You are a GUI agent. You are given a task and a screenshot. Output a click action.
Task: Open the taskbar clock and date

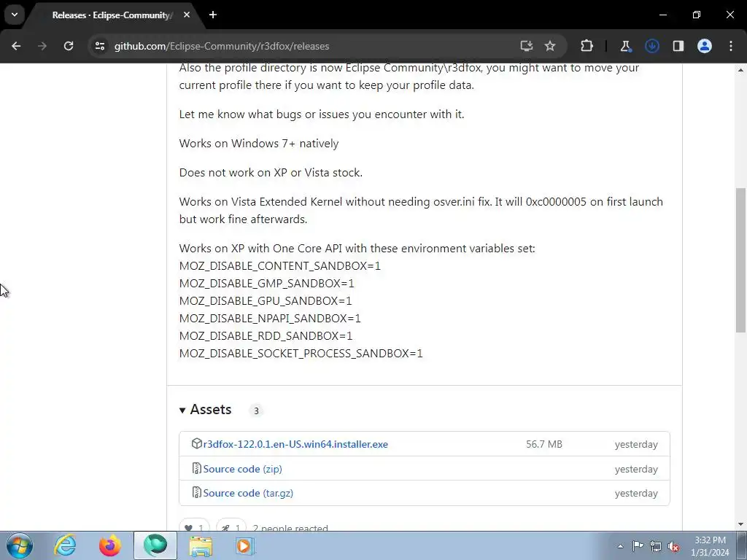[710, 546]
